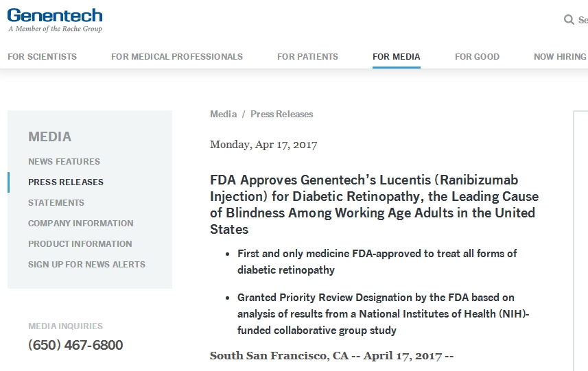The width and height of the screenshot is (588, 371).
Task: Open the For Scientists menu
Action: [x=42, y=57]
